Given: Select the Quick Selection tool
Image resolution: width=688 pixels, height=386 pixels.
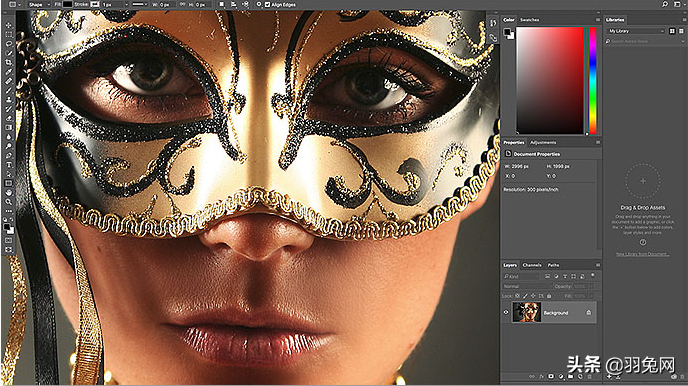Looking at the screenshot, I should tap(8, 53).
